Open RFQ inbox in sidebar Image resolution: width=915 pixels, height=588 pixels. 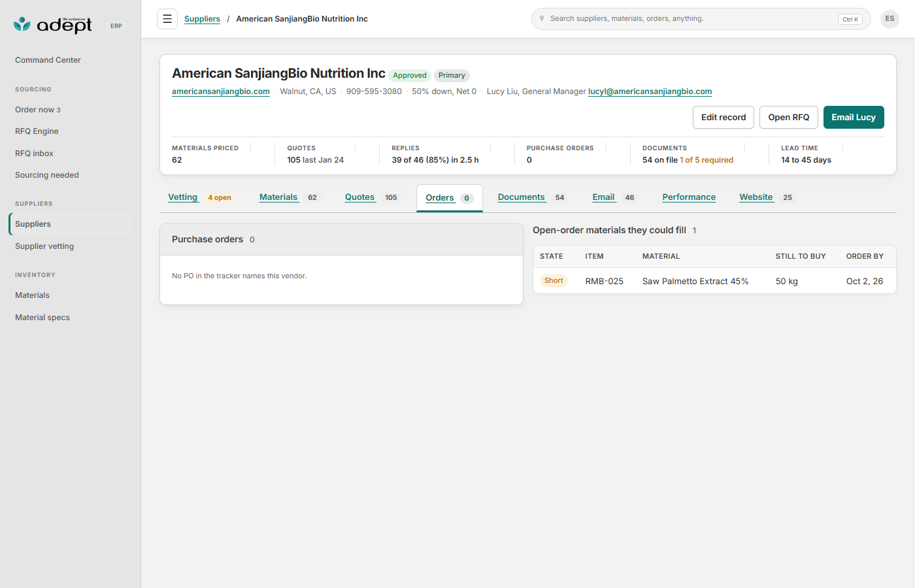coord(71,154)
